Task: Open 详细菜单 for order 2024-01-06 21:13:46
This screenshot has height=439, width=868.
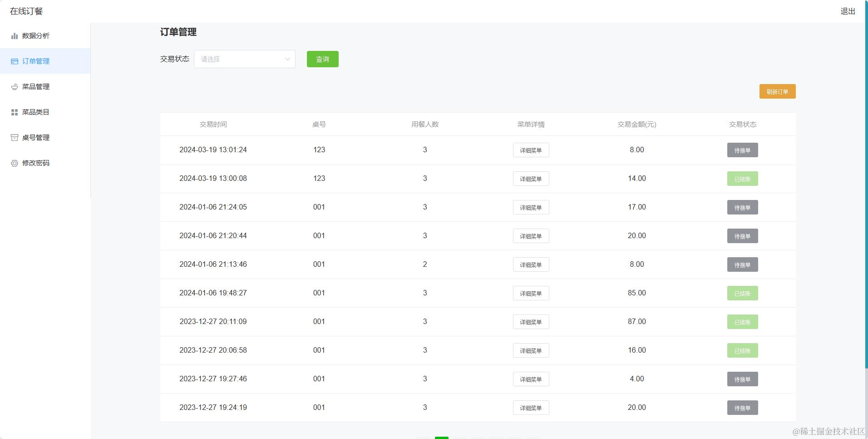Action: click(x=531, y=264)
